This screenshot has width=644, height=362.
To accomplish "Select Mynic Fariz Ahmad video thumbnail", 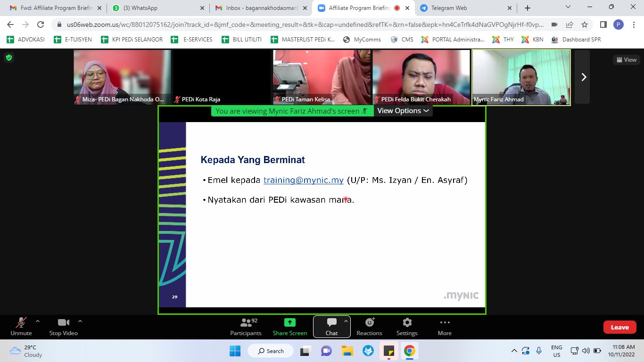I will click(521, 77).
